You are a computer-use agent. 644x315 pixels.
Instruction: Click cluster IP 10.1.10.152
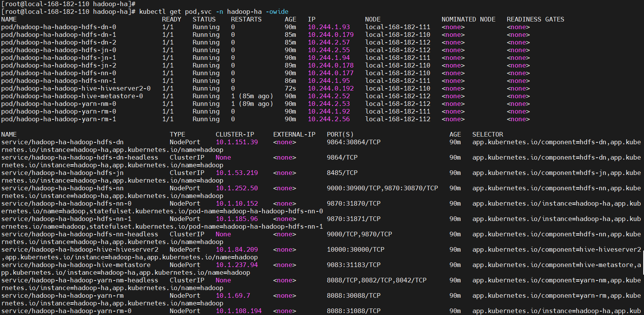click(237, 204)
